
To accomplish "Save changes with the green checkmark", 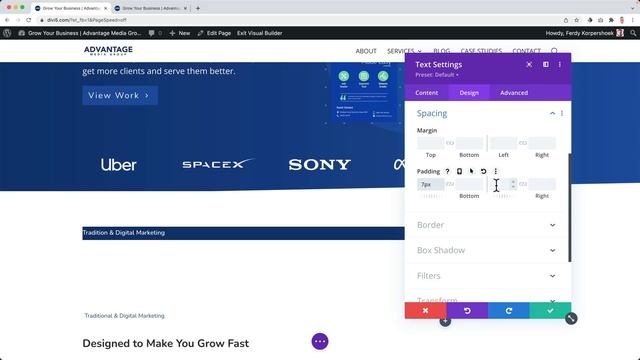I will pos(550,311).
